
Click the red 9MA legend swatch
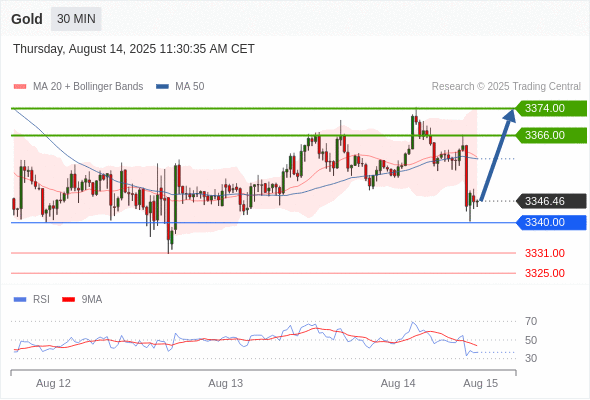68,300
